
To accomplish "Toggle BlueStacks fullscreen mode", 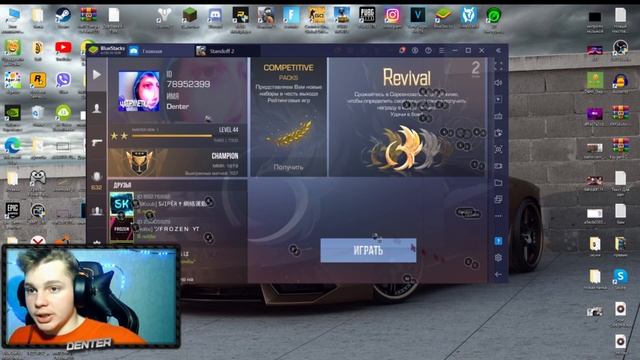I will click(x=498, y=65).
